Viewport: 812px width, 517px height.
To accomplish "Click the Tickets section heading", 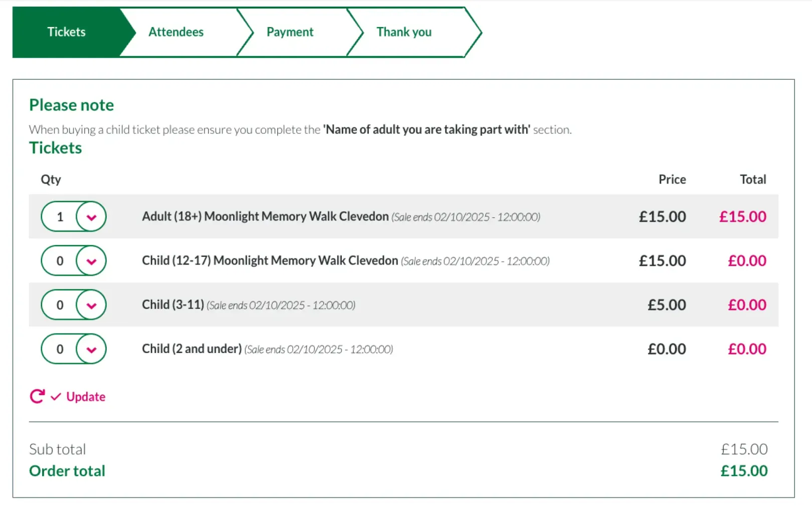I will point(55,147).
